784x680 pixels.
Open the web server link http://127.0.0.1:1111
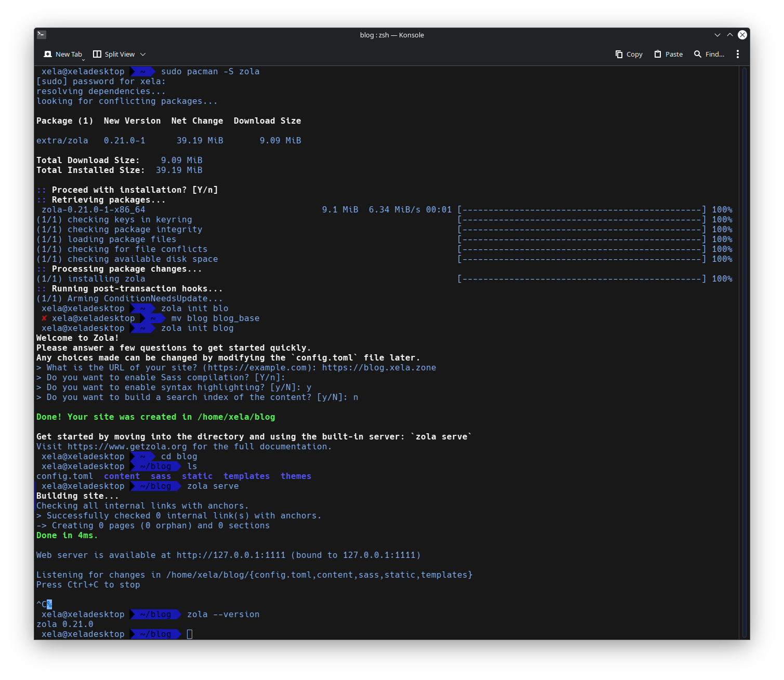(231, 555)
